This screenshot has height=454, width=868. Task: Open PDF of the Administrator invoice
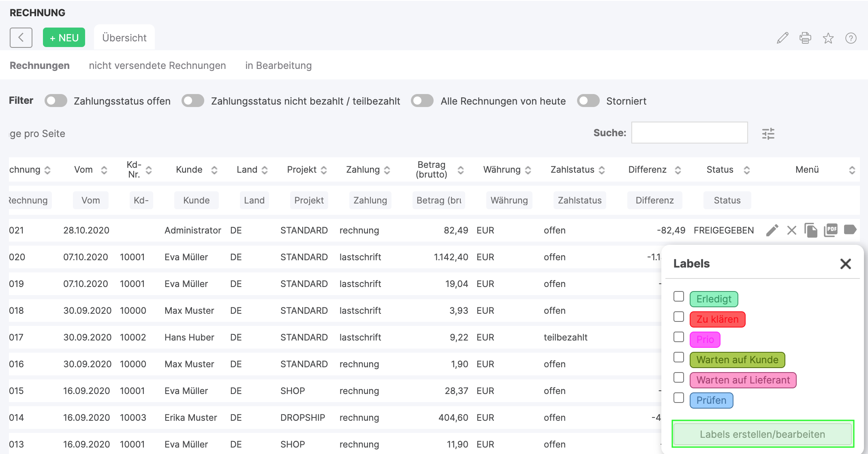click(x=830, y=230)
